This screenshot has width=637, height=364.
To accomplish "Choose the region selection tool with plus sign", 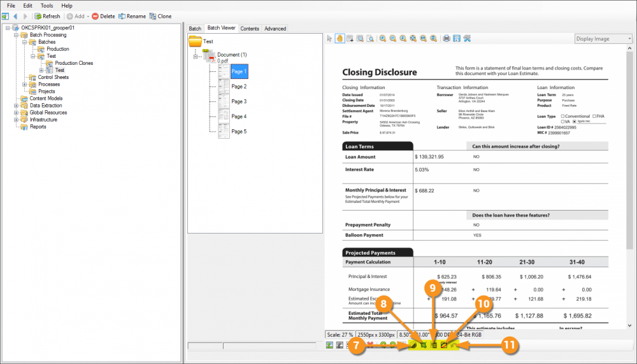I will [350, 39].
